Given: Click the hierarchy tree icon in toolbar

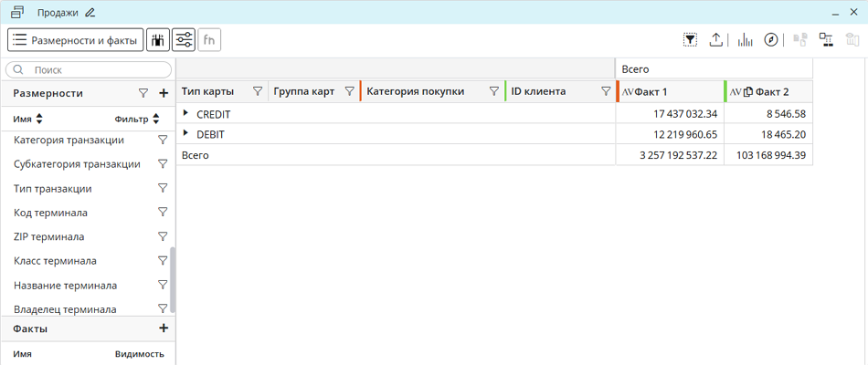Looking at the screenshot, I should pos(826,40).
